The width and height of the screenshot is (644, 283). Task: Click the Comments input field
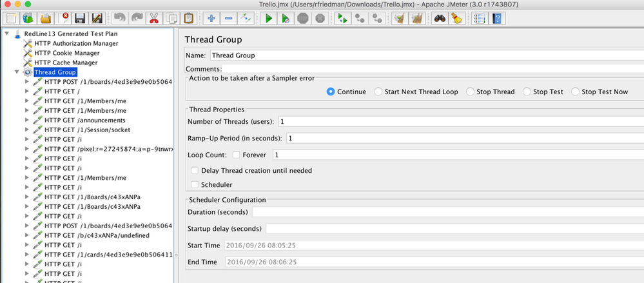pos(433,69)
